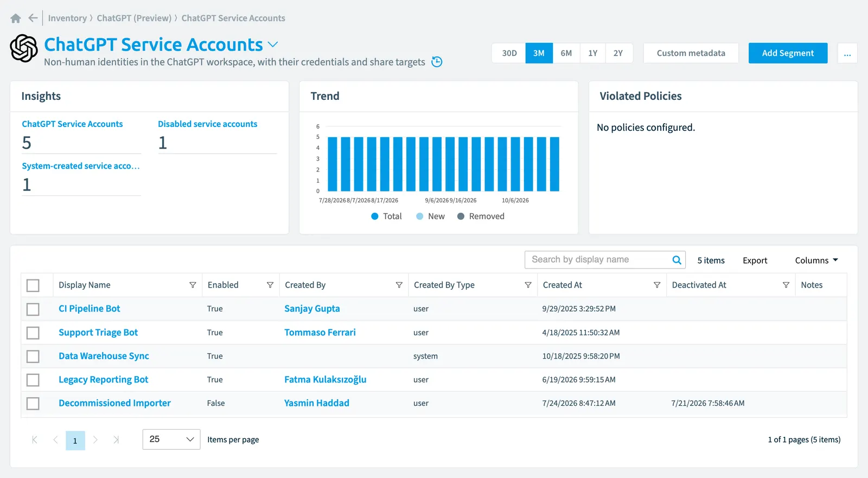Export the service accounts table
This screenshot has height=478, width=868.
tap(755, 260)
